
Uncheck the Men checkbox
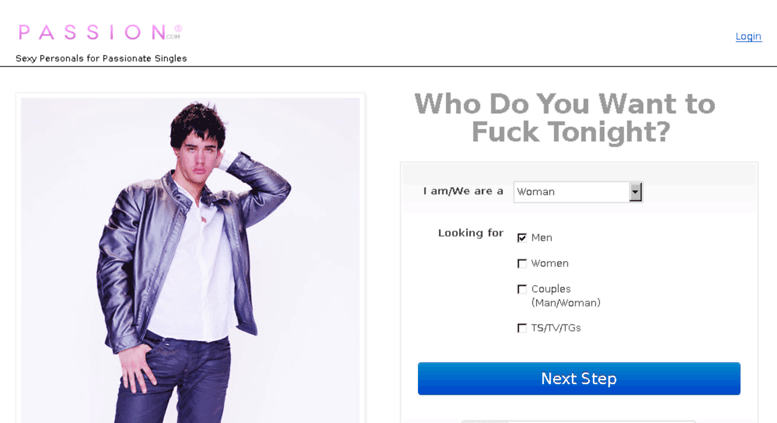click(522, 238)
